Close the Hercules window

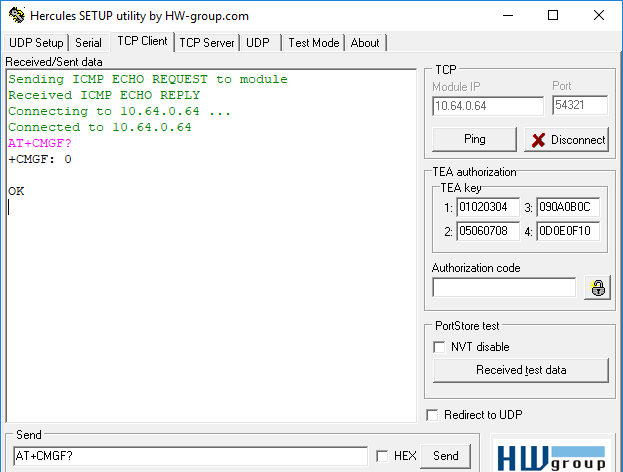pos(598,15)
